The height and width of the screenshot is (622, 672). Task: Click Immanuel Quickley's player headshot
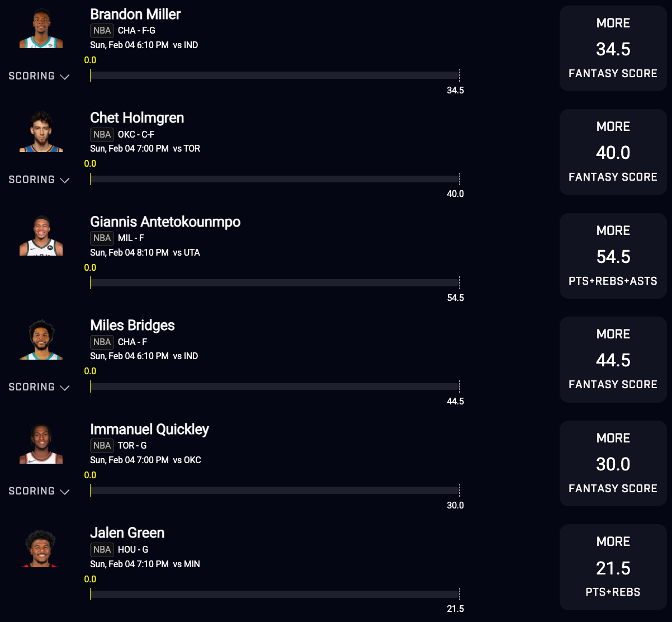41,444
